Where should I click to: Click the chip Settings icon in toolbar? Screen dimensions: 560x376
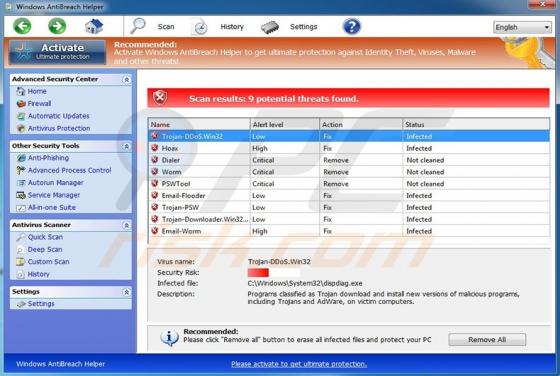coord(270,27)
